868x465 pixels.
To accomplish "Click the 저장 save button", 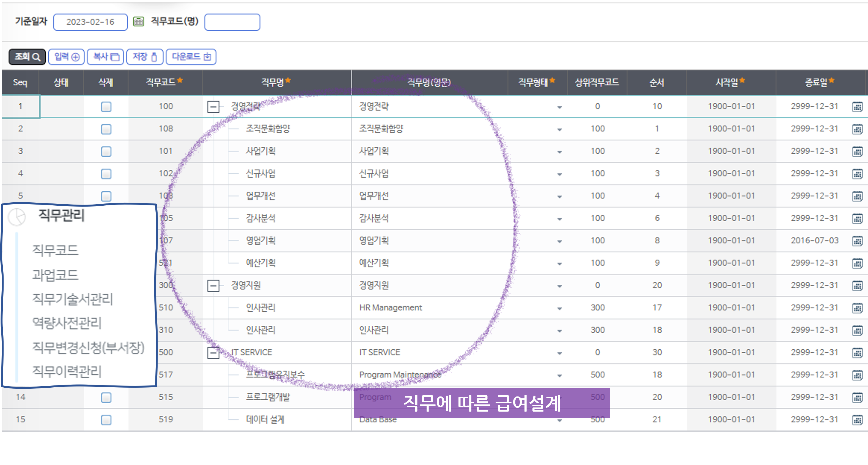I will pos(145,57).
